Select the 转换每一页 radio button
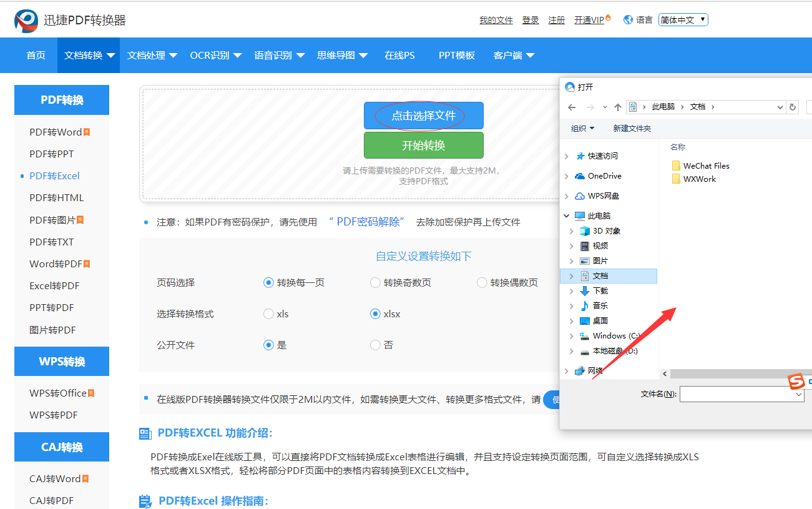The height and width of the screenshot is (509, 812). 269,283
